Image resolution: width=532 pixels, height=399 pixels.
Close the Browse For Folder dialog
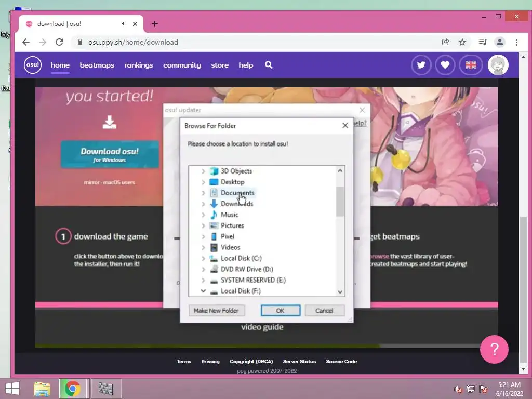click(x=345, y=126)
